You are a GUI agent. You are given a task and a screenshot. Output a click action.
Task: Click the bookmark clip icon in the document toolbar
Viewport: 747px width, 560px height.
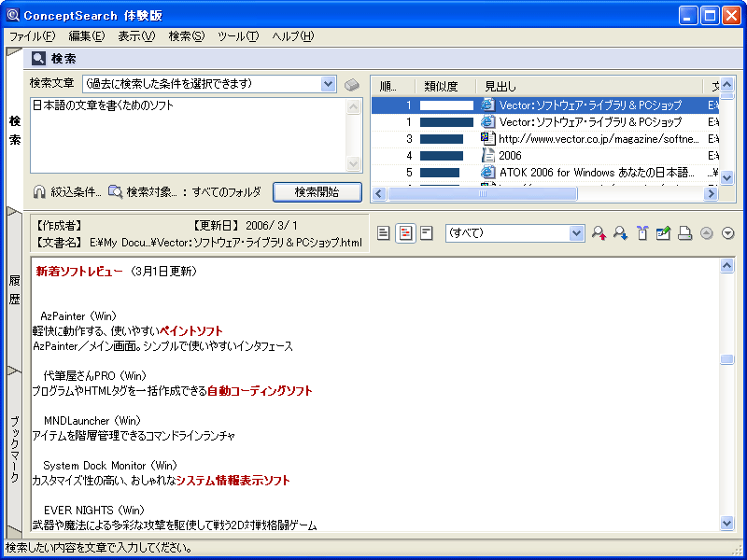coord(642,232)
